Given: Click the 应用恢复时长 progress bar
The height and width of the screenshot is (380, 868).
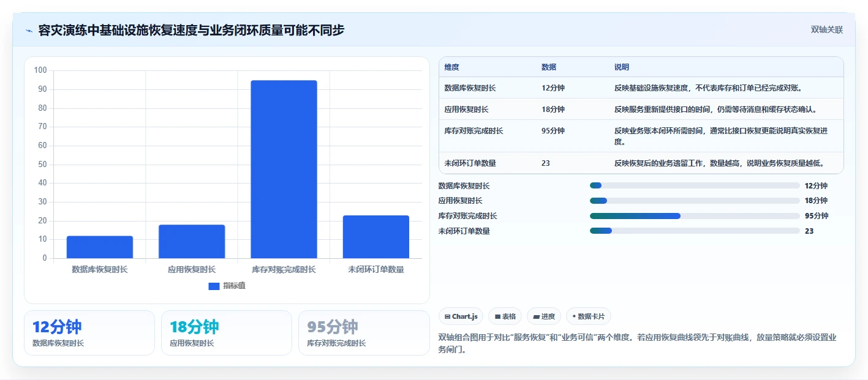Looking at the screenshot, I should click(695, 201).
